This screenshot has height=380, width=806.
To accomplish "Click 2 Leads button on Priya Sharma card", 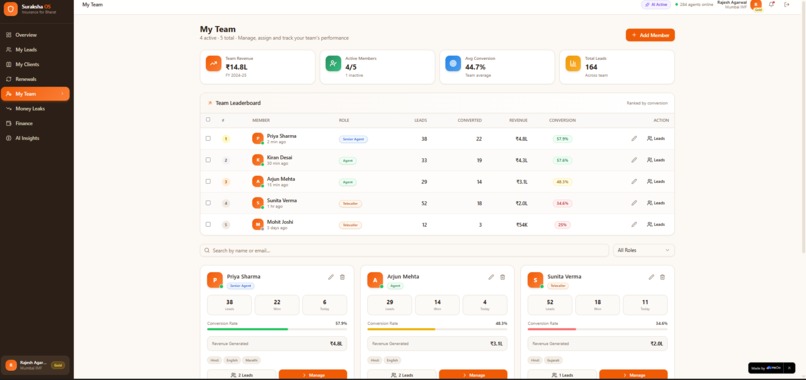I will coord(242,375).
